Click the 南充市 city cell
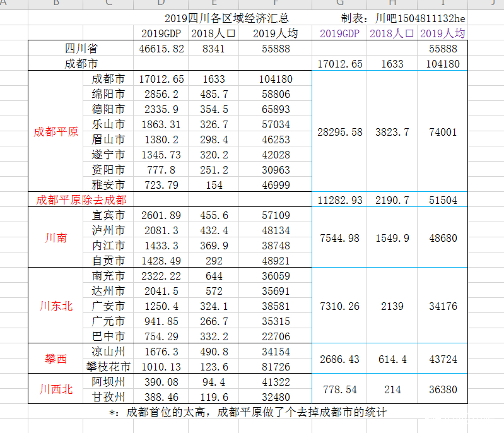 (108, 276)
